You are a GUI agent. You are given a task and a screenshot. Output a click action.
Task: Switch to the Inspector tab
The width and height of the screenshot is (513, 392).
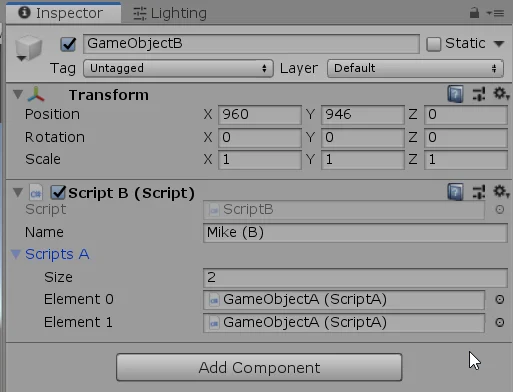tap(63, 13)
